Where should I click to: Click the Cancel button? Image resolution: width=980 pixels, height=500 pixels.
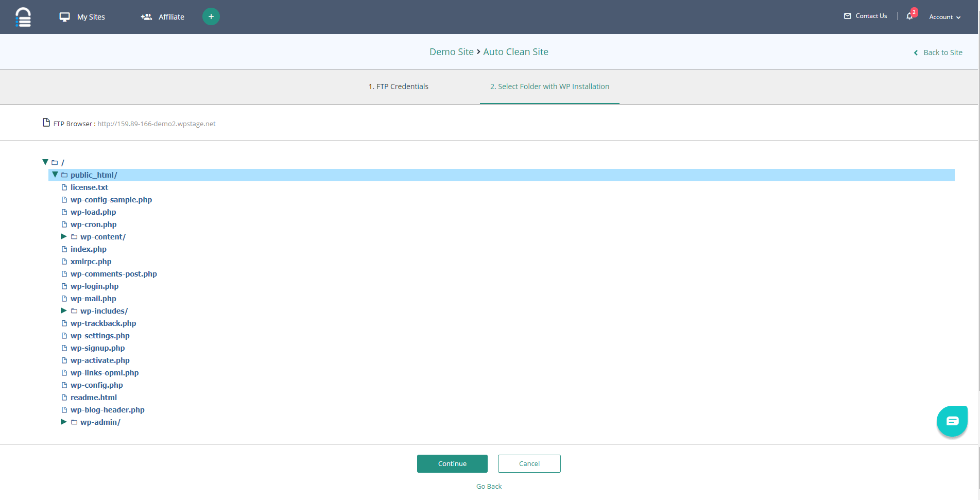529,463
